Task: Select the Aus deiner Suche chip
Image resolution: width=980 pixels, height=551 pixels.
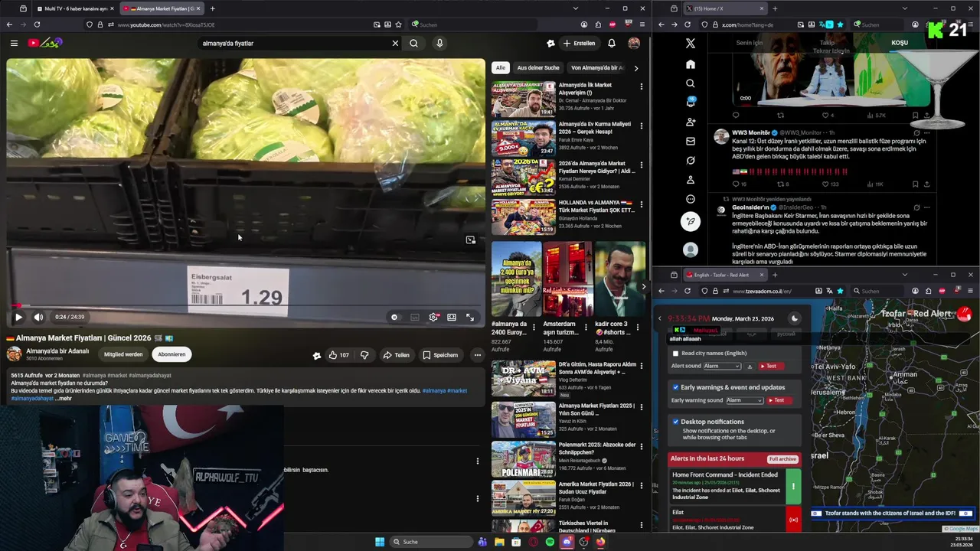Action: (x=537, y=67)
